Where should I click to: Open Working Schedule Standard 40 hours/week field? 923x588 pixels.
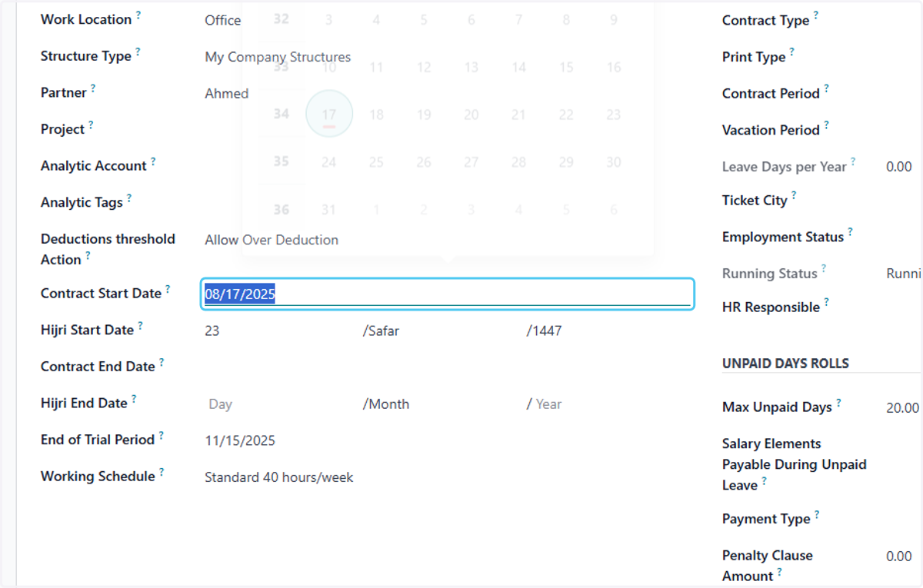279,477
